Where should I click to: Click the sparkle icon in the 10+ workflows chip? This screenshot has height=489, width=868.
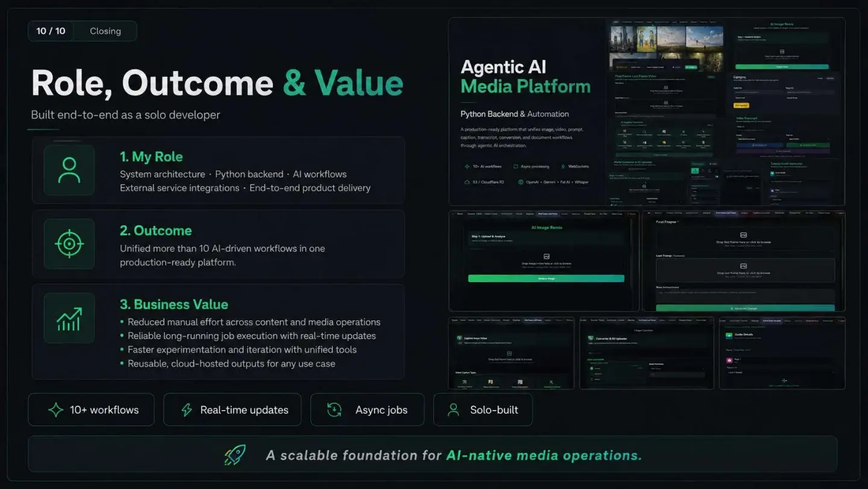pyautogui.click(x=55, y=410)
